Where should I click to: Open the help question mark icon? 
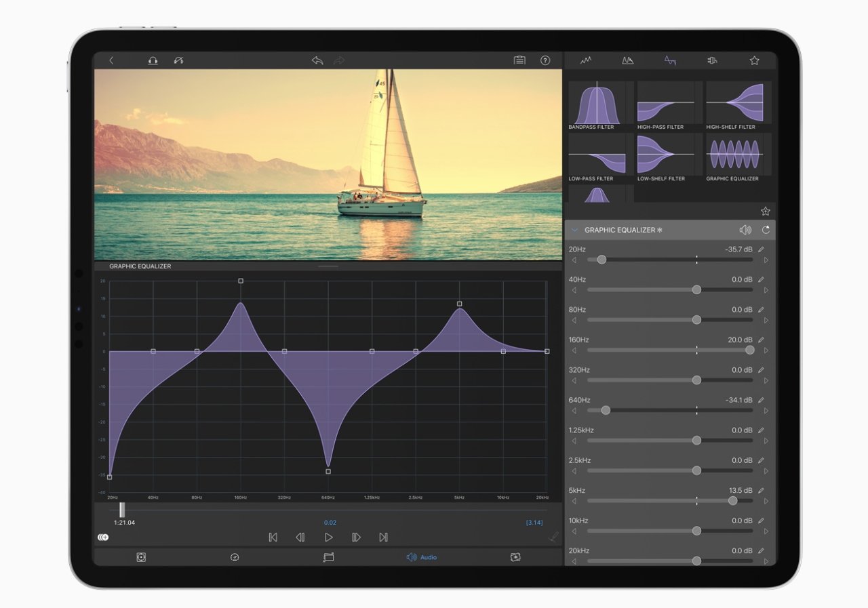[x=545, y=60]
